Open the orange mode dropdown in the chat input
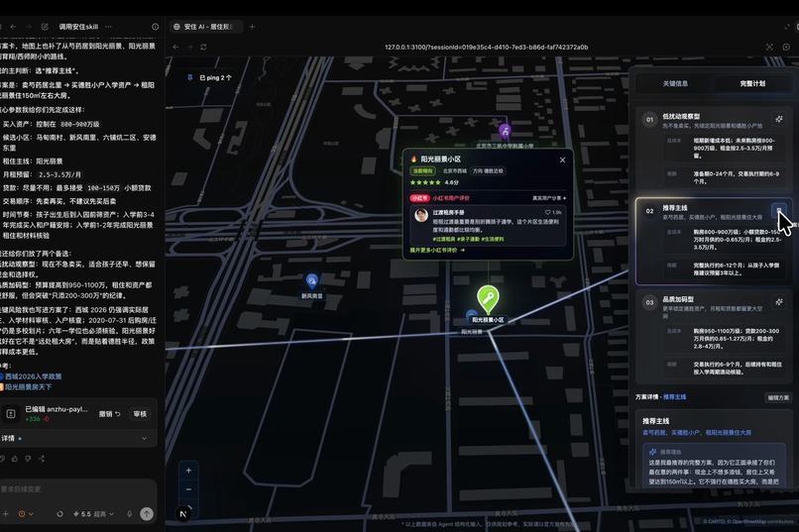Image resolution: width=799 pixels, height=532 pixels. tap(26, 514)
